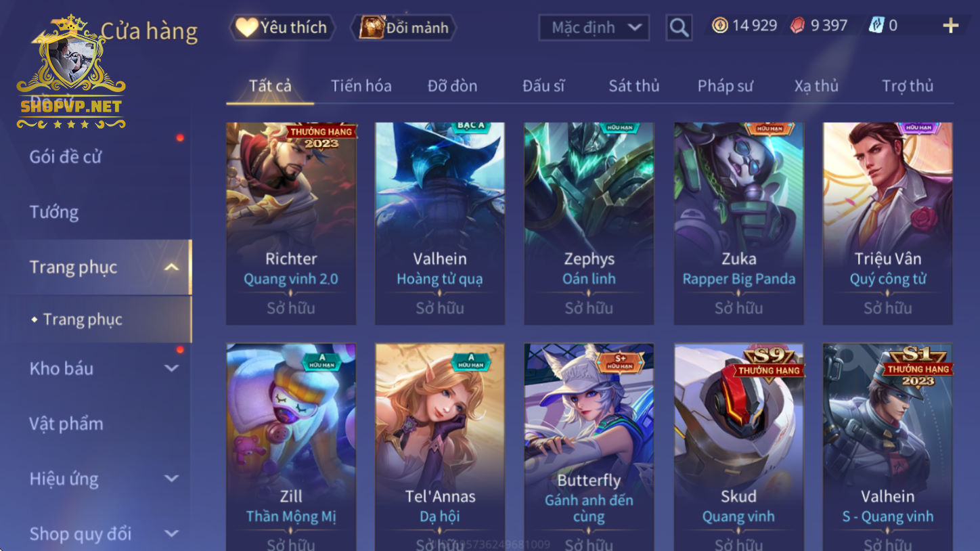Select the Sát thủ tab
Image resolution: width=980 pixels, height=551 pixels.
click(633, 86)
